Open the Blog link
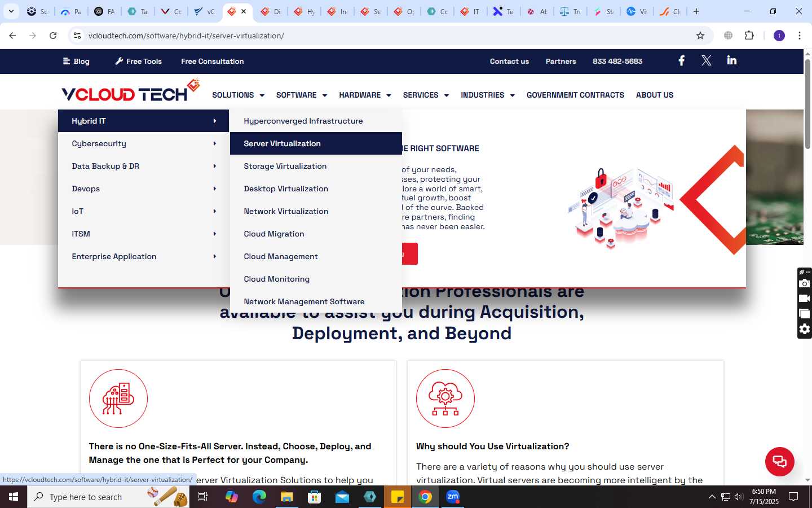Screen dimensions: 812x508 (76, 61)
